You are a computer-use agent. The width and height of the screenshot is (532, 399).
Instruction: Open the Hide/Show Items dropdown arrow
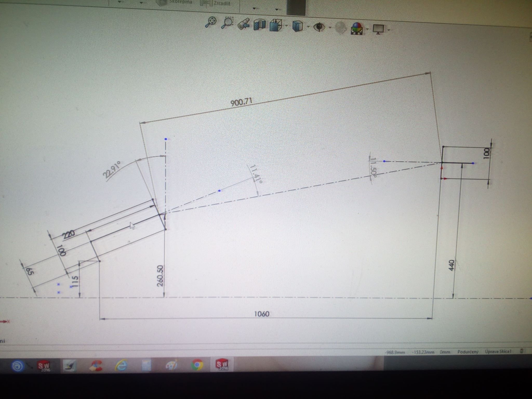[x=330, y=28]
